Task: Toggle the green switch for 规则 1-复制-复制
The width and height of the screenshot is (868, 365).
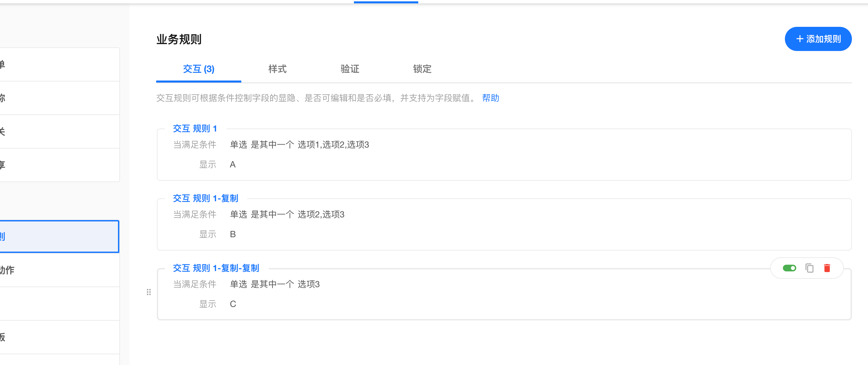Action: (x=789, y=268)
